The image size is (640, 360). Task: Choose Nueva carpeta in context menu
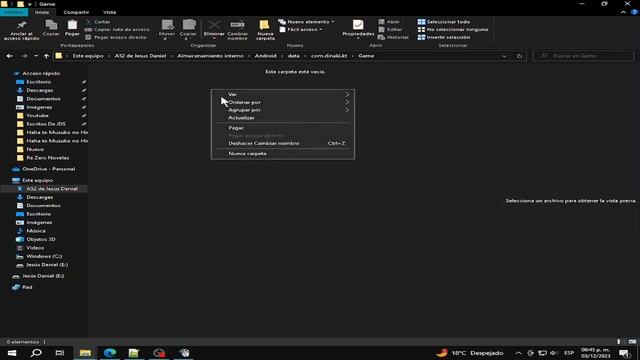(282, 153)
